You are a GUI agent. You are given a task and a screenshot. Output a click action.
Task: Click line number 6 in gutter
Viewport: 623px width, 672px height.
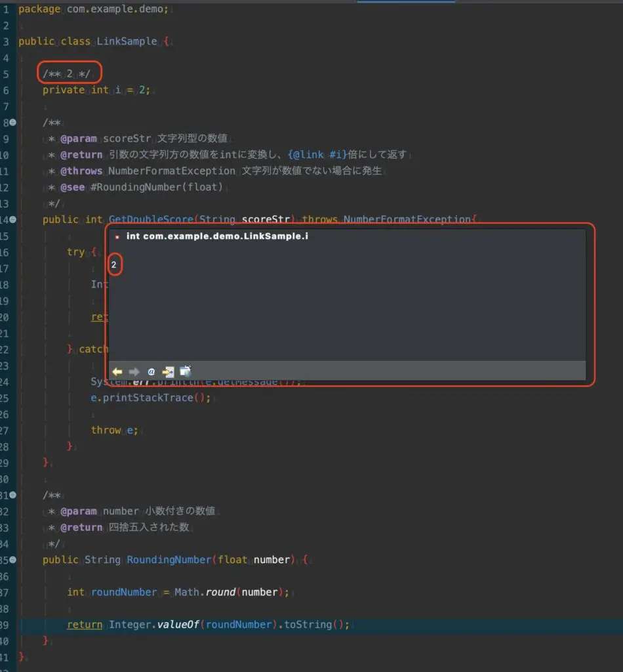5,91
